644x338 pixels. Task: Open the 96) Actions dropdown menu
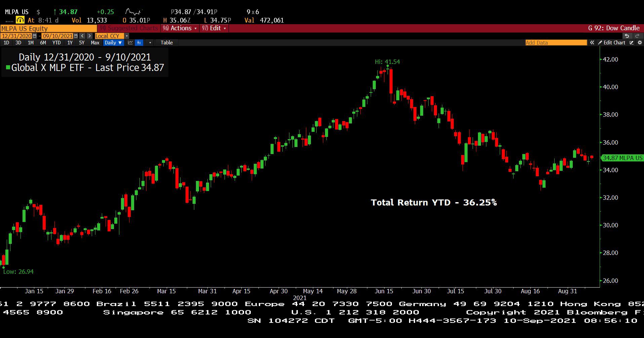tap(180, 28)
